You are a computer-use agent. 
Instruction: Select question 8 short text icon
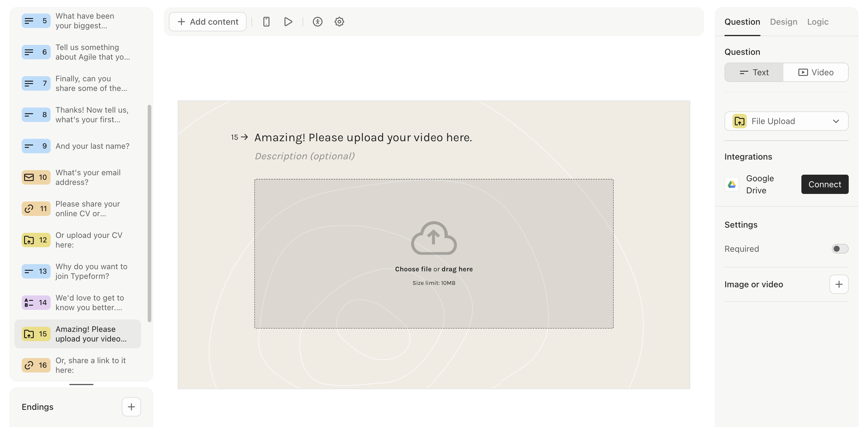point(29,115)
